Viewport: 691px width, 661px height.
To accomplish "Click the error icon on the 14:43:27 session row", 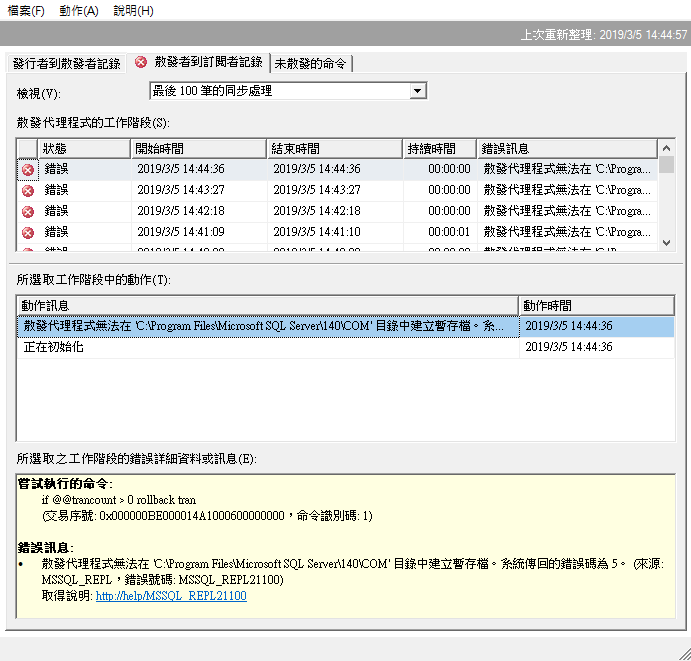I will (x=28, y=190).
